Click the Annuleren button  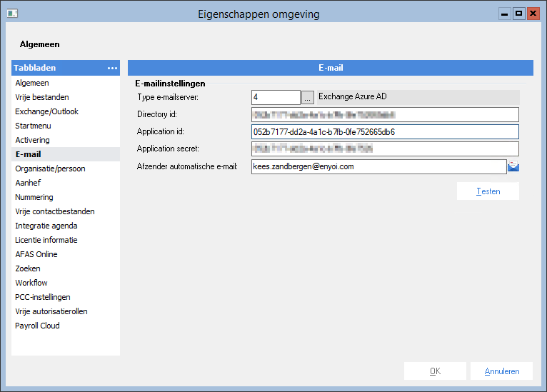(501, 371)
